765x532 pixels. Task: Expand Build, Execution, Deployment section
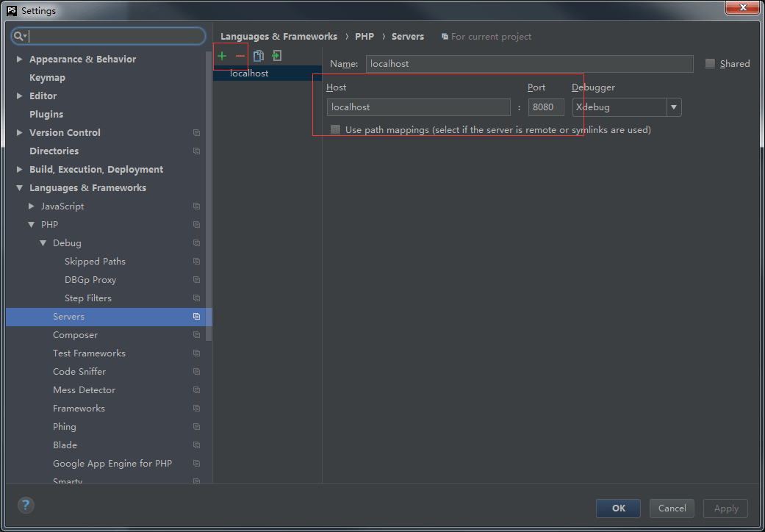click(20, 169)
